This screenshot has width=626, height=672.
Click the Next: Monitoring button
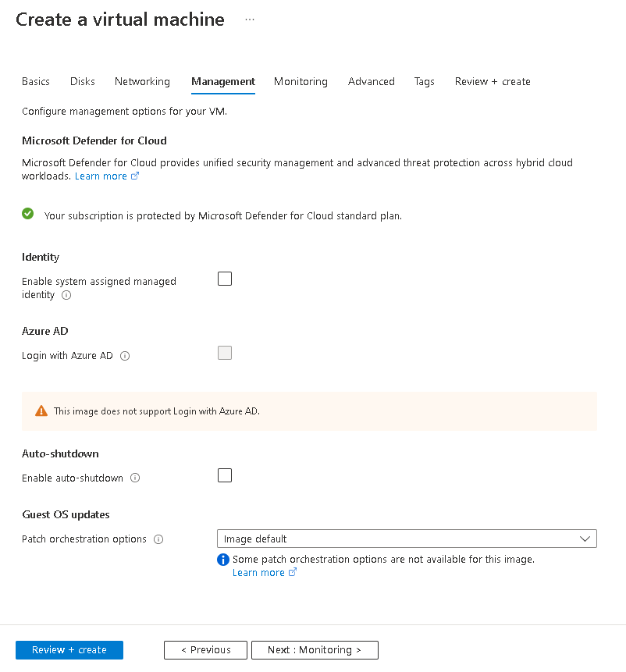pos(315,649)
